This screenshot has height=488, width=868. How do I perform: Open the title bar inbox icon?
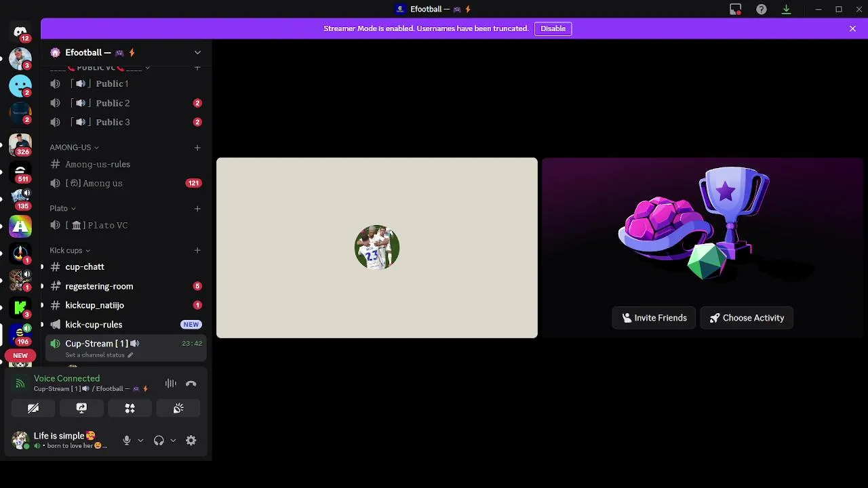(736, 9)
